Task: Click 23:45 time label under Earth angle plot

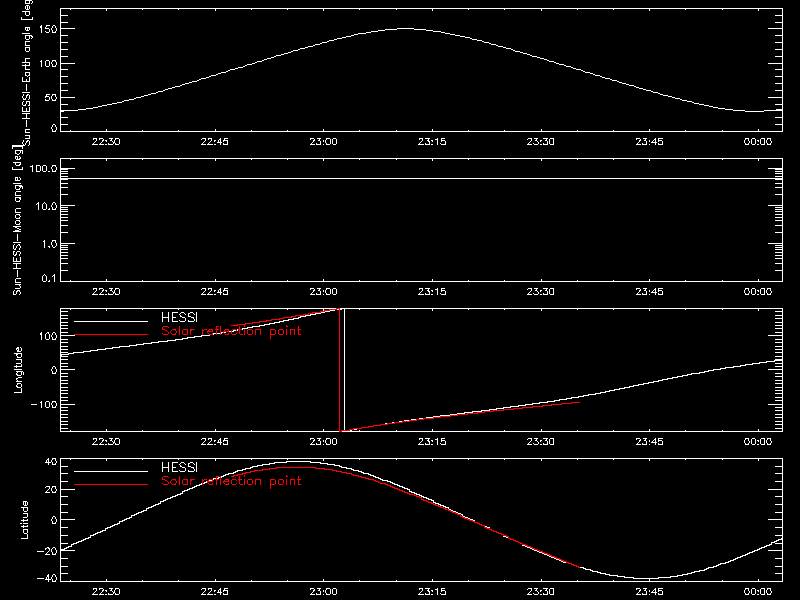Action: [x=649, y=142]
